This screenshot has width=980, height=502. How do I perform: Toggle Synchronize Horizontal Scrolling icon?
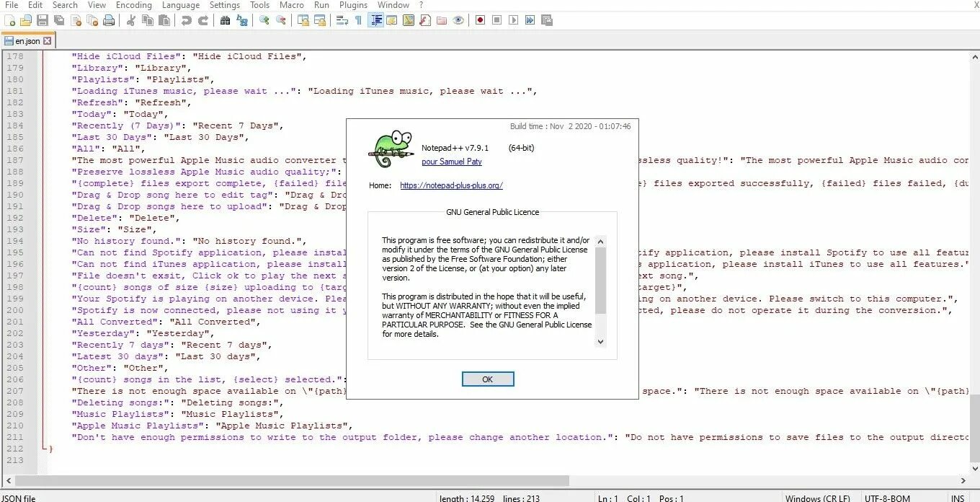[x=320, y=20]
